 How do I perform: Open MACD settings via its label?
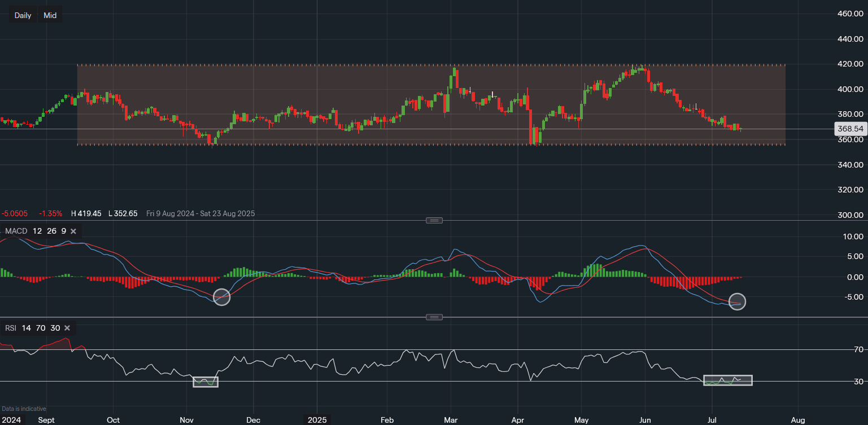[16, 231]
